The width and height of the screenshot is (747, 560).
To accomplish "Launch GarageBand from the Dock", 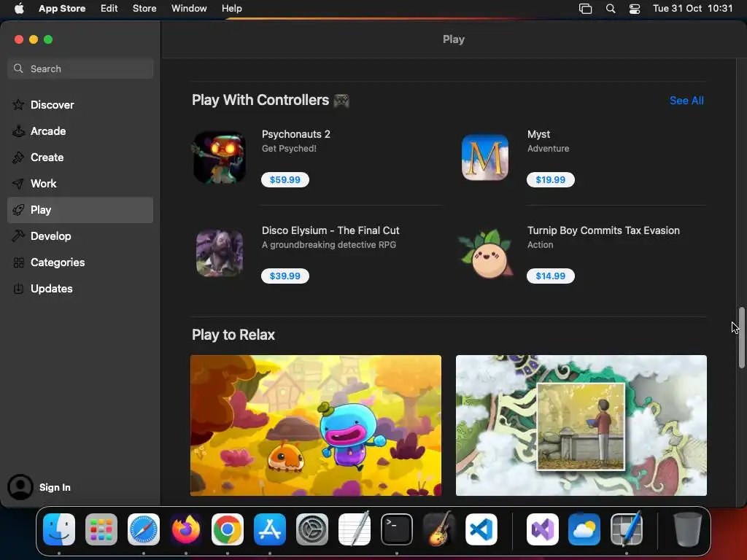I will coord(438,529).
